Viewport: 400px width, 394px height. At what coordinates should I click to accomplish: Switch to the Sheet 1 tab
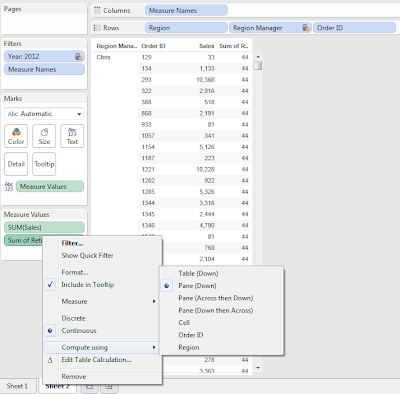17,386
